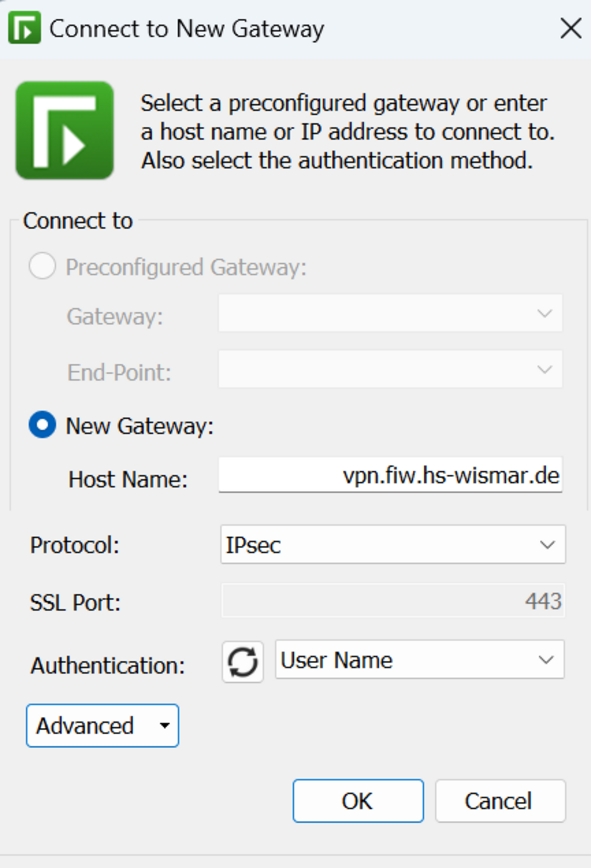The height and width of the screenshot is (868, 591).
Task: Select the Preconfigured Gateway radio button
Action: coord(42,266)
